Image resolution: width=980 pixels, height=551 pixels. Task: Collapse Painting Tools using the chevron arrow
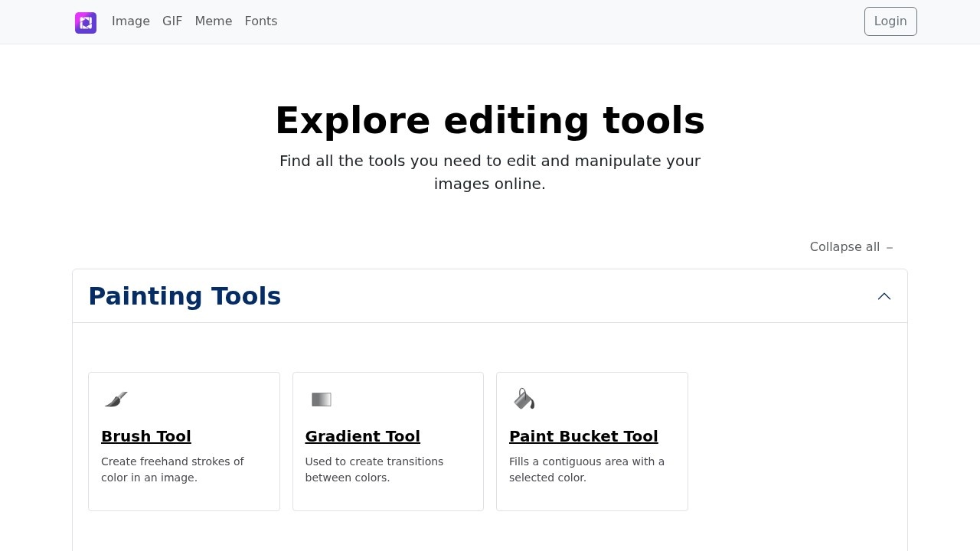884,296
